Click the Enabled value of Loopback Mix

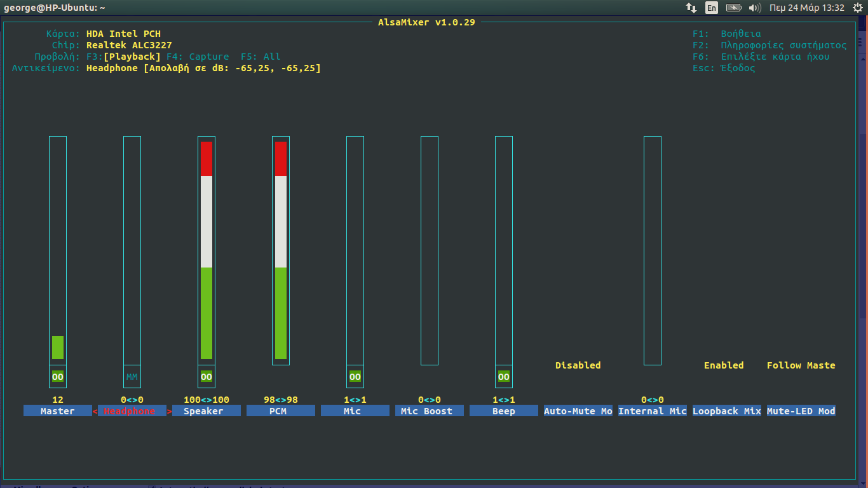coord(724,365)
